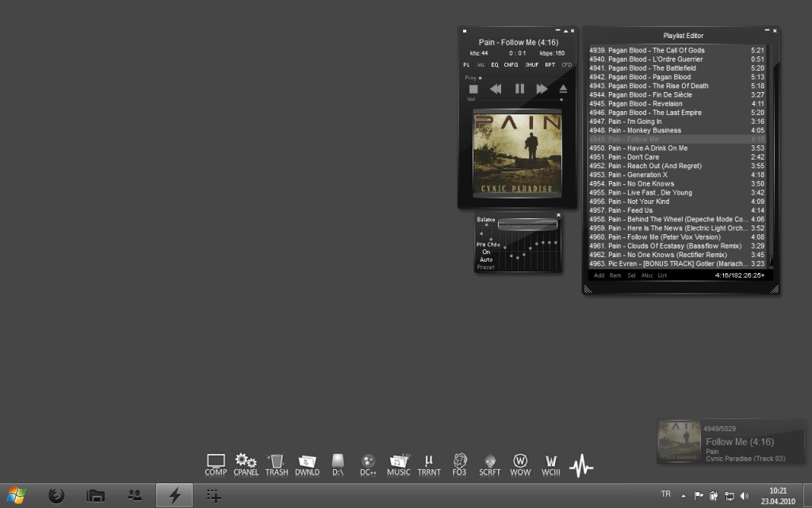Open the playlist Rem menu
Viewport: 812px width, 508px height.
(x=615, y=275)
